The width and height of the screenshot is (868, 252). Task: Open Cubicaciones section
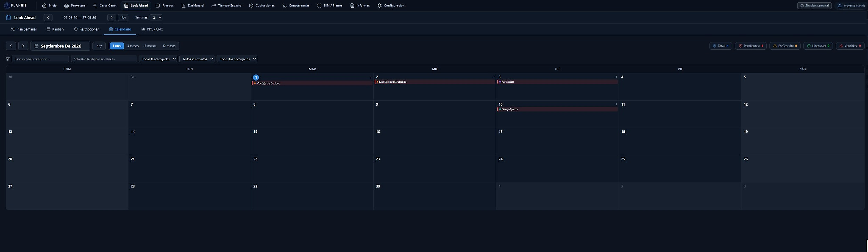262,5
